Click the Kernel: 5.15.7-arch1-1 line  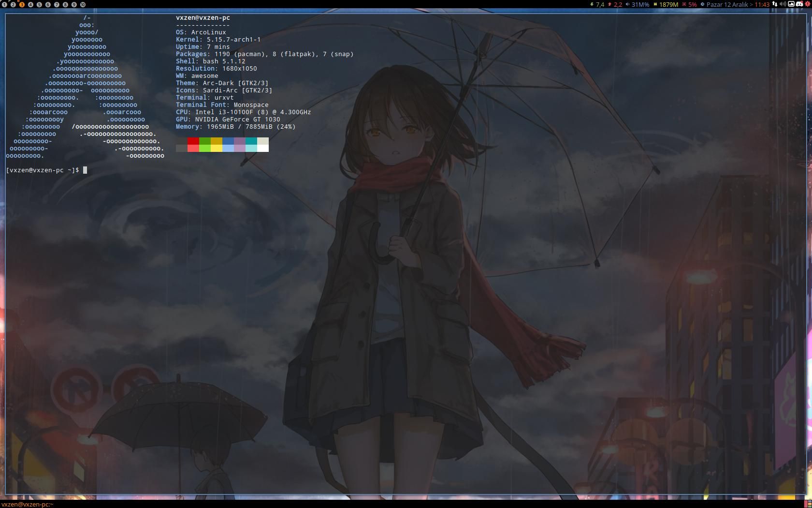[x=218, y=39]
